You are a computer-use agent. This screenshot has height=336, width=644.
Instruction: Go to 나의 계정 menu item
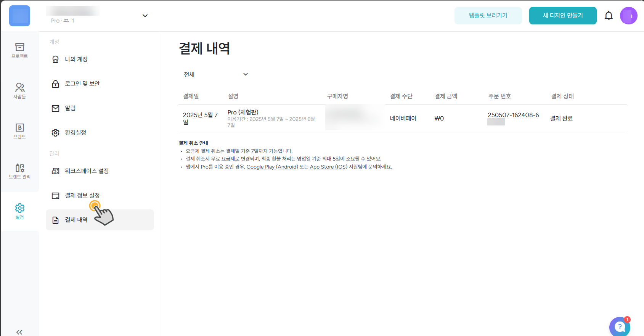click(100, 59)
